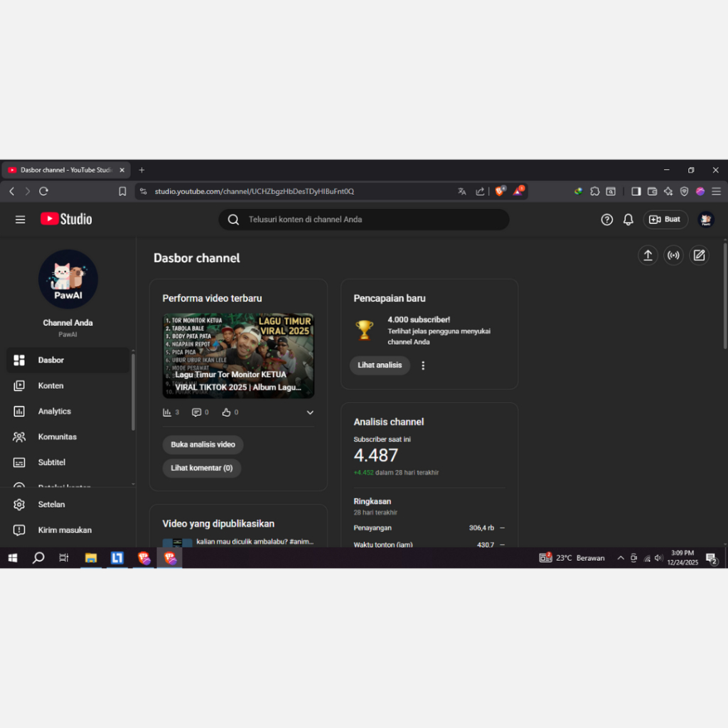Open the taskbar clock 3:09 PM

pos(682,557)
